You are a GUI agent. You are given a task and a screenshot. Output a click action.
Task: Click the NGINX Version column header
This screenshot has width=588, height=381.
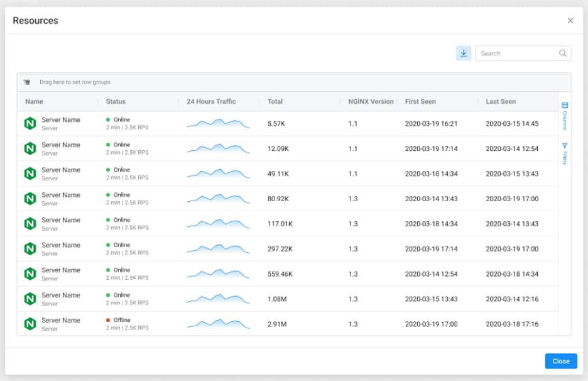point(371,101)
